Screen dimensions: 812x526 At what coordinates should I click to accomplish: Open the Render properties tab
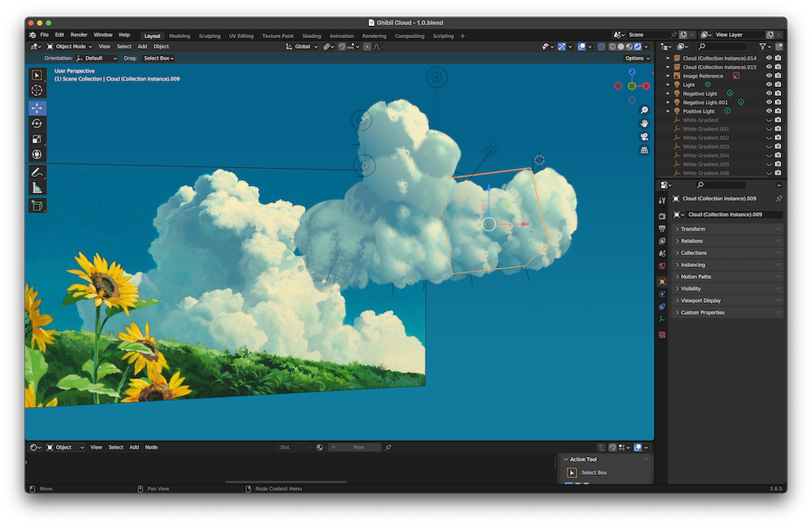(662, 216)
